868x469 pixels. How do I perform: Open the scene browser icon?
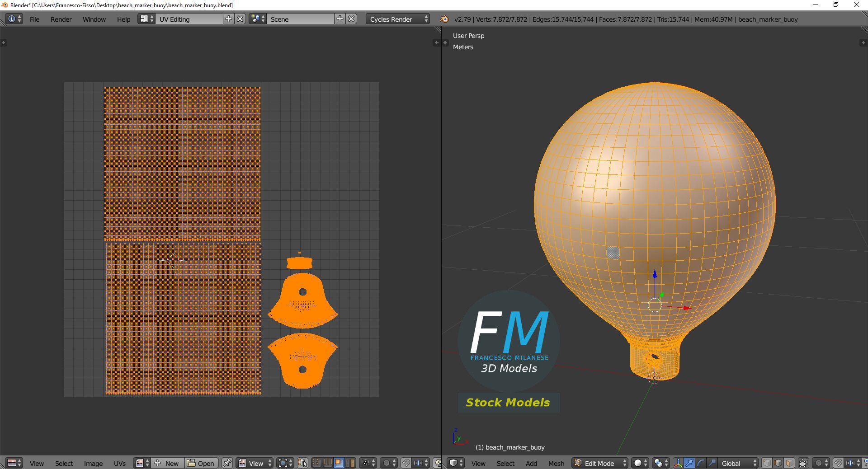click(258, 19)
